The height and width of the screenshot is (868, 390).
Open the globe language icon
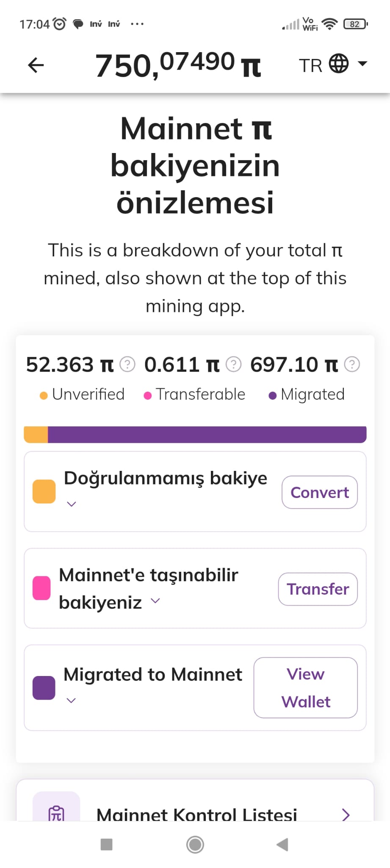(x=339, y=64)
